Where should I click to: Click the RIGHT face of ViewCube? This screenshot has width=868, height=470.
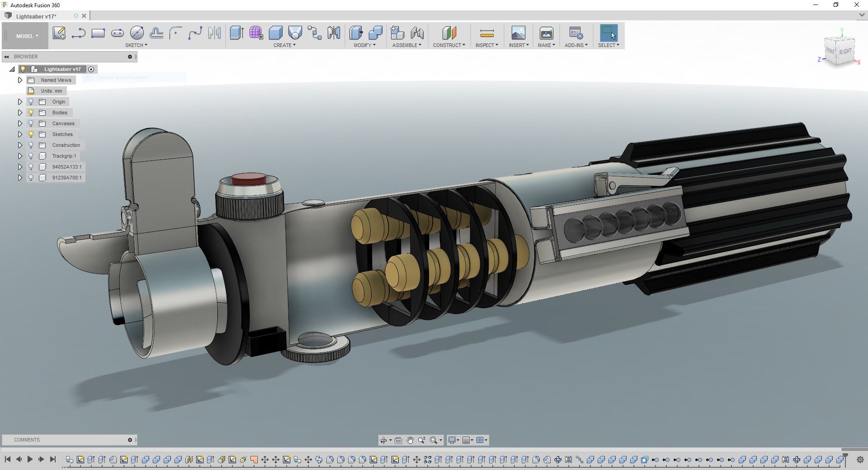click(845, 52)
